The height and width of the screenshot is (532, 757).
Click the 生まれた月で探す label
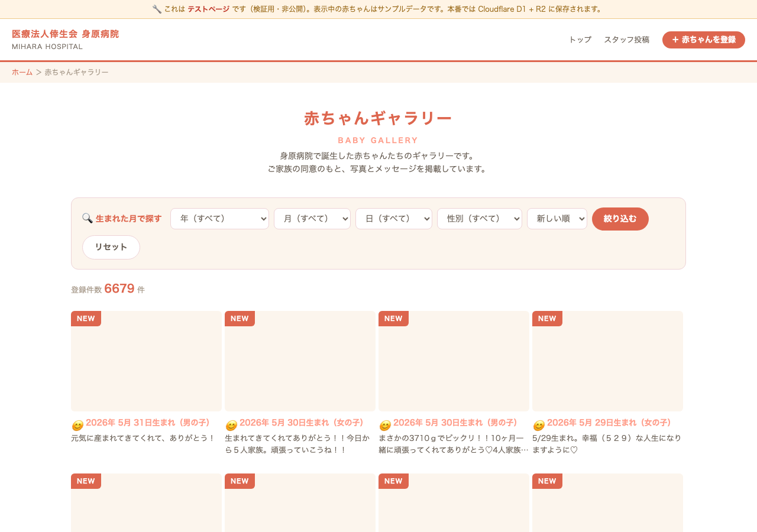click(128, 219)
